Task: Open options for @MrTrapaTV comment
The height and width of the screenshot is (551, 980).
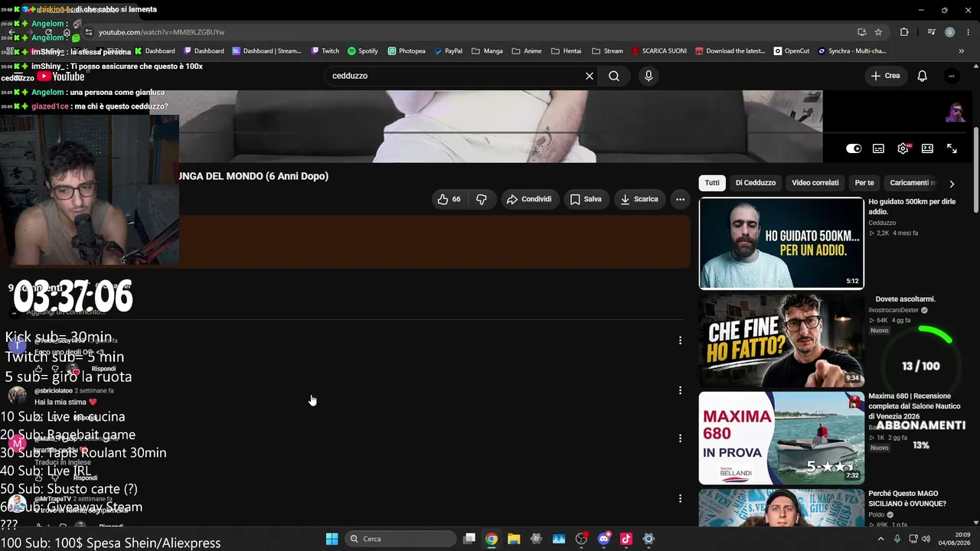Action: pos(680,498)
